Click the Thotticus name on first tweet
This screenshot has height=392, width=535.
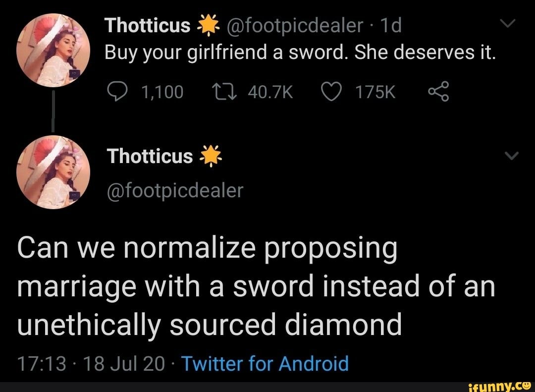coord(149,26)
